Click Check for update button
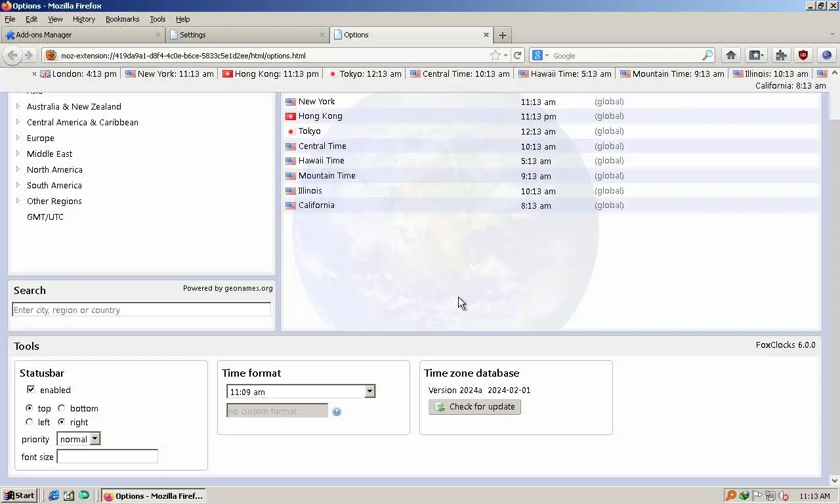 [475, 407]
